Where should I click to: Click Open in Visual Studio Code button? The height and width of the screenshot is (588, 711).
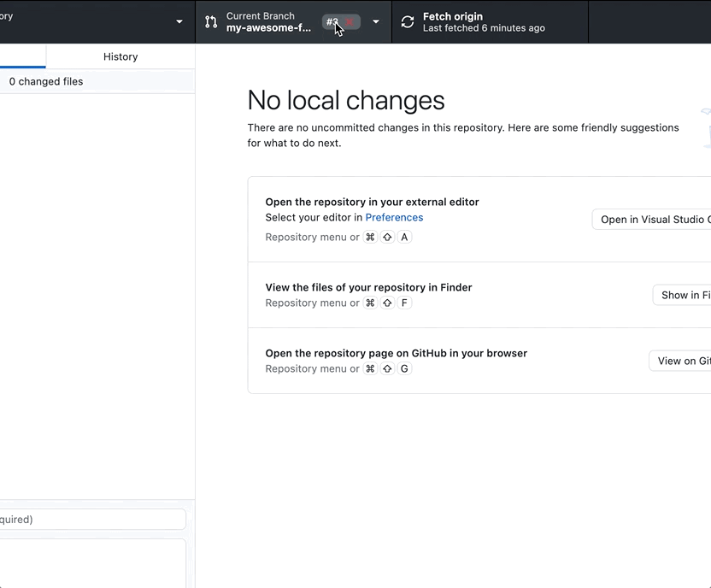(x=654, y=220)
